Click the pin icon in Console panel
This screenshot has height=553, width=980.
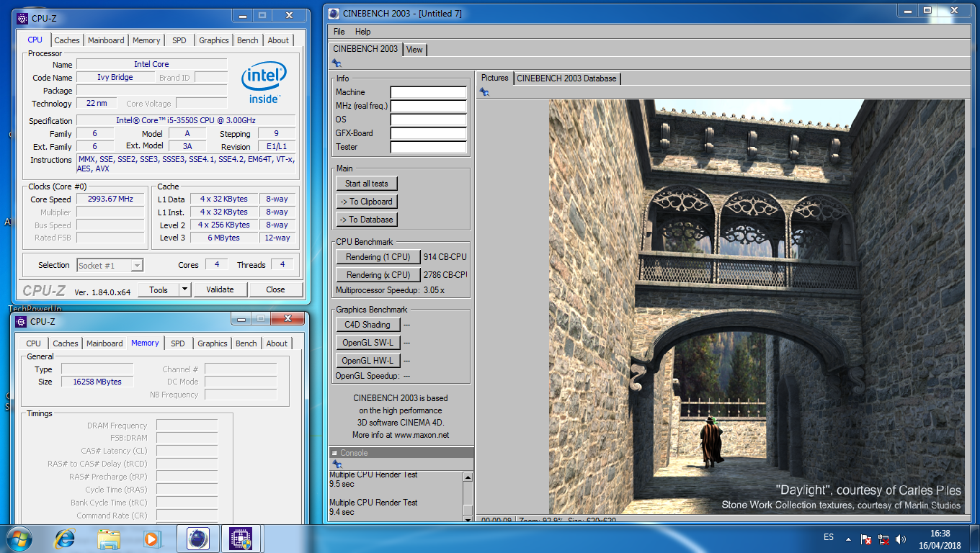[x=337, y=464]
